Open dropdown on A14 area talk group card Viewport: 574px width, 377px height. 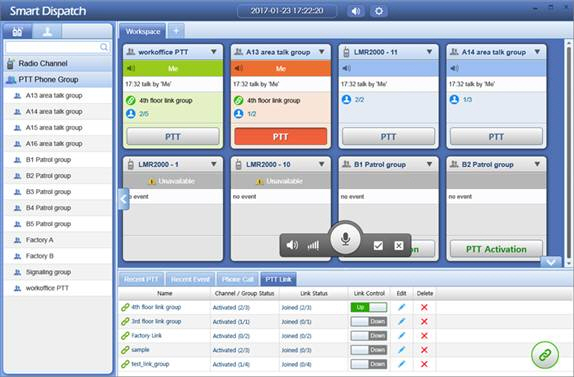tap(537, 52)
